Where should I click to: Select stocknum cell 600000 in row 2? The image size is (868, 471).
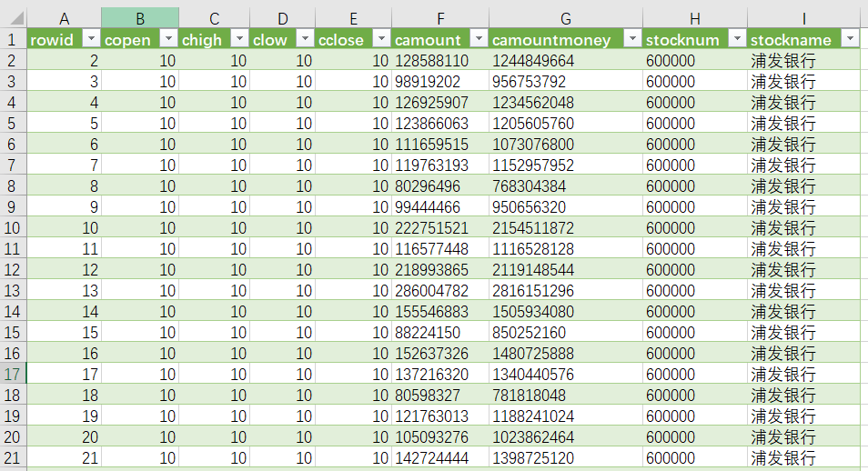pyautogui.click(x=695, y=60)
